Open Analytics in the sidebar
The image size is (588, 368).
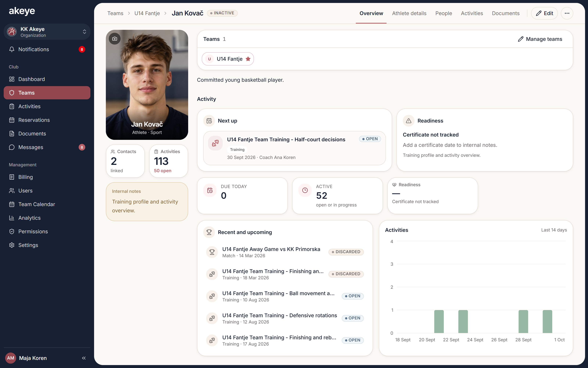click(47, 218)
